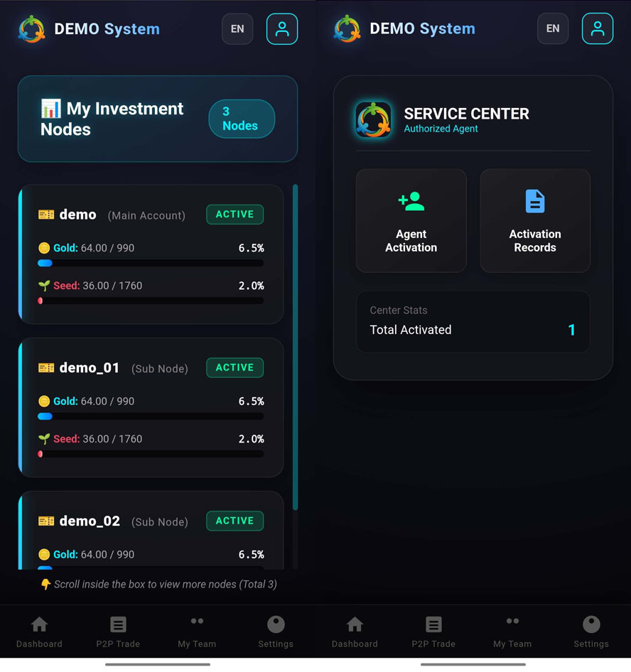Go to My Team on Service Center screen
This screenshot has width=631, height=672.
click(x=512, y=631)
